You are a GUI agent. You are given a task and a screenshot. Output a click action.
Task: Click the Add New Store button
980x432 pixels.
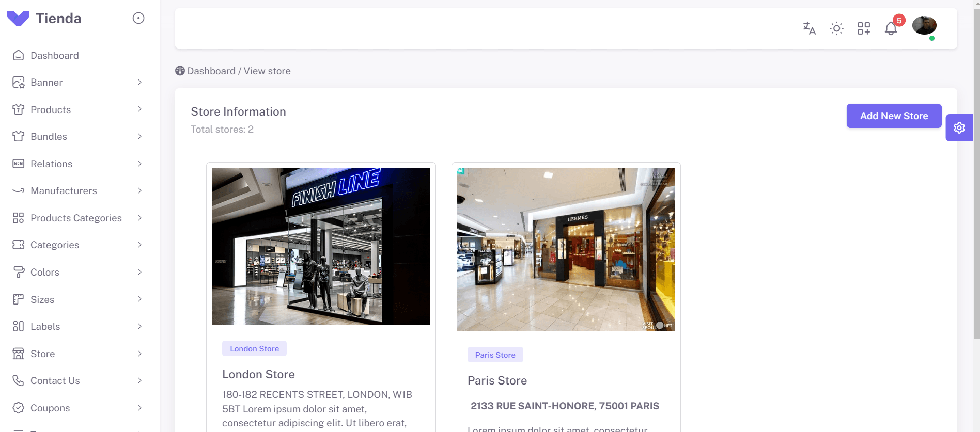(x=894, y=116)
